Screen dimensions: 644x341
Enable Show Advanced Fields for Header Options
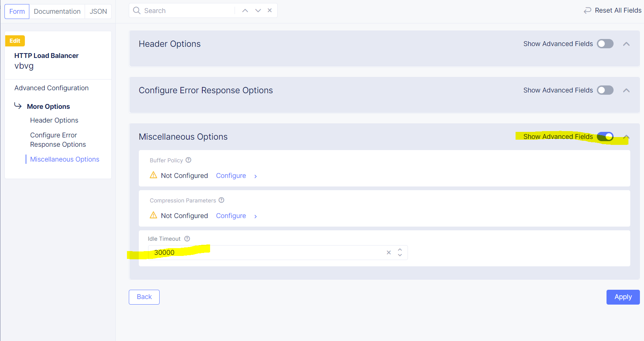[605, 43]
